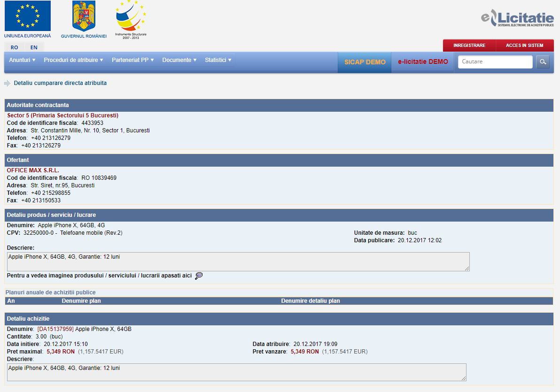Click the Ofertant section header
Image resolution: width=560 pixels, height=392 pixels.
279,160
